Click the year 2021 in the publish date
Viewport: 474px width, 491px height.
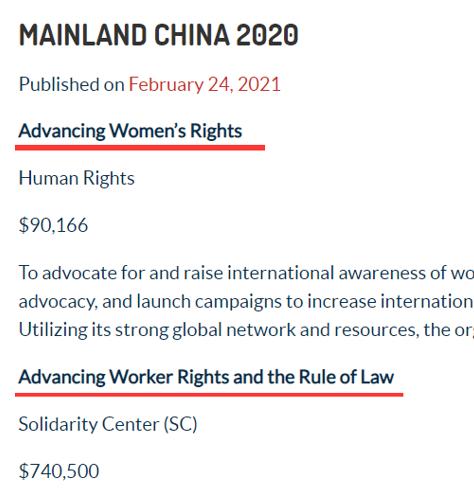click(x=259, y=84)
